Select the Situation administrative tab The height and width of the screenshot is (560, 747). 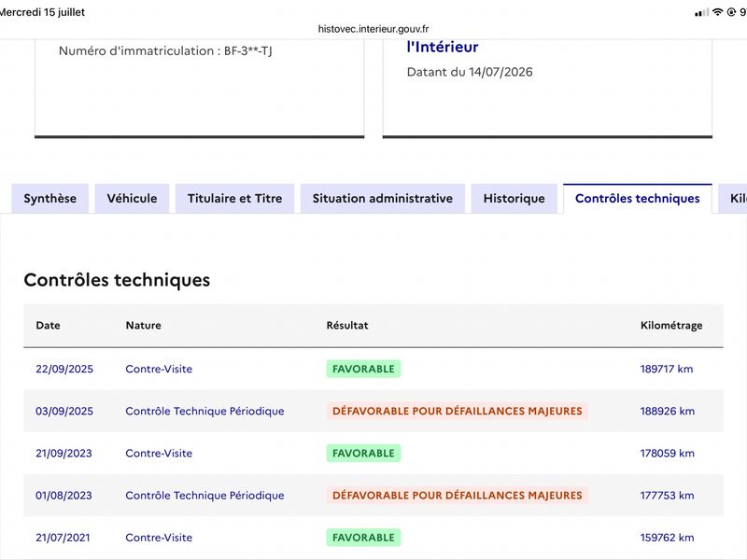(383, 199)
